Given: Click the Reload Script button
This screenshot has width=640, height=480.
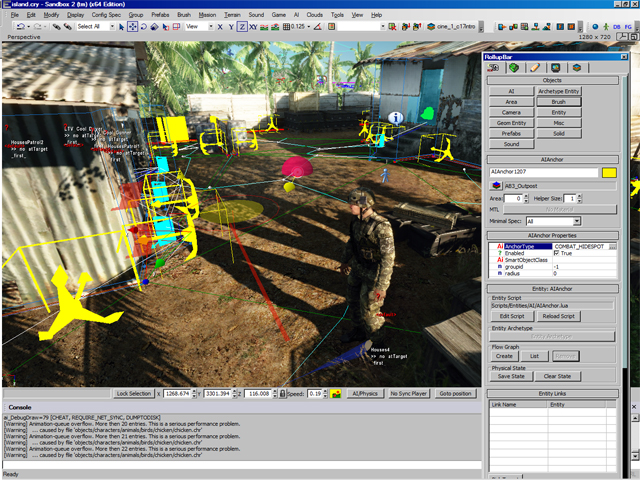Looking at the screenshot, I should point(558,316).
